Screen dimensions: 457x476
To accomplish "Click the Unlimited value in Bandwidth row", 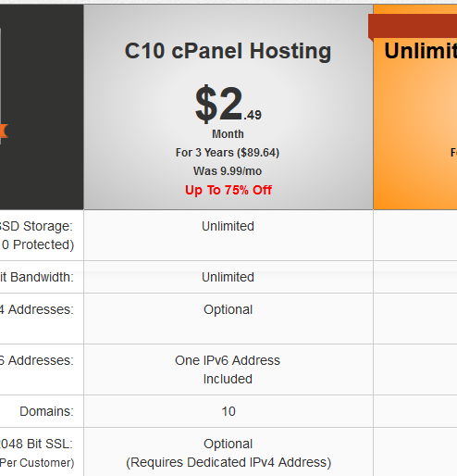I will pos(228,277).
